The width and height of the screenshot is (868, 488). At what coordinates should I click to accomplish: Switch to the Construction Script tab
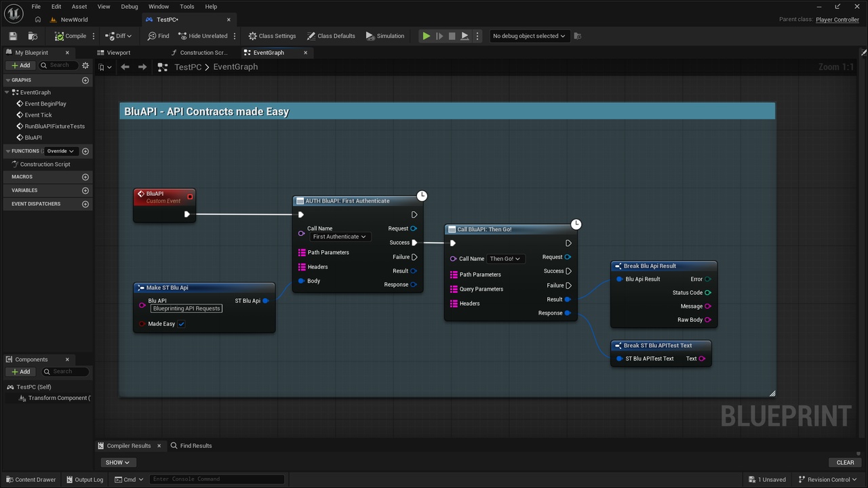point(203,52)
